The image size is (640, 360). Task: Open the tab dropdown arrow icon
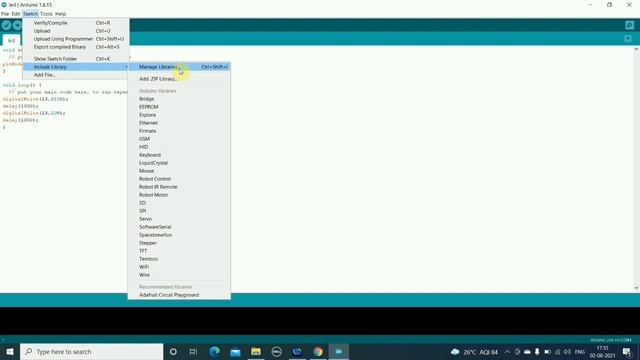point(628,39)
